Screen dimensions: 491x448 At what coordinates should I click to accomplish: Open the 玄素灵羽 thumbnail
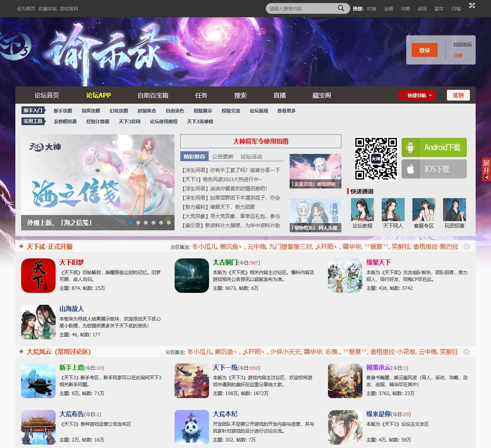click(315, 171)
